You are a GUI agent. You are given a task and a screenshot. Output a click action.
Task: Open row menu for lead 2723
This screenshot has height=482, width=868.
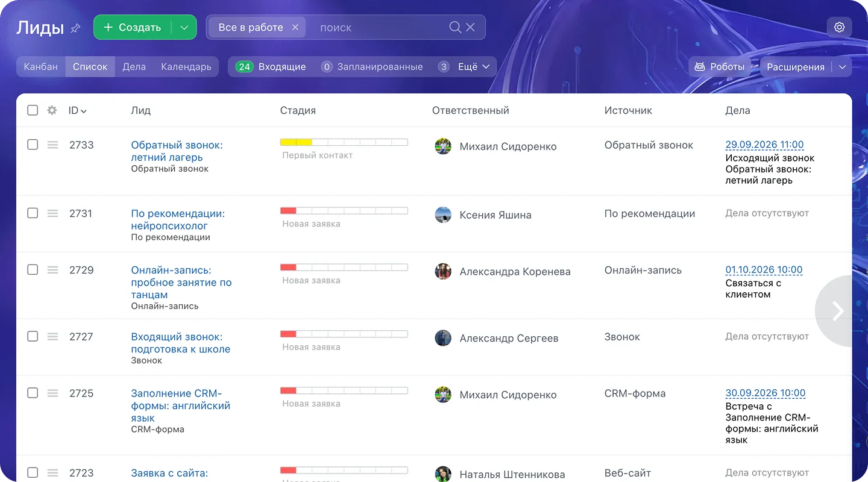pos(53,473)
